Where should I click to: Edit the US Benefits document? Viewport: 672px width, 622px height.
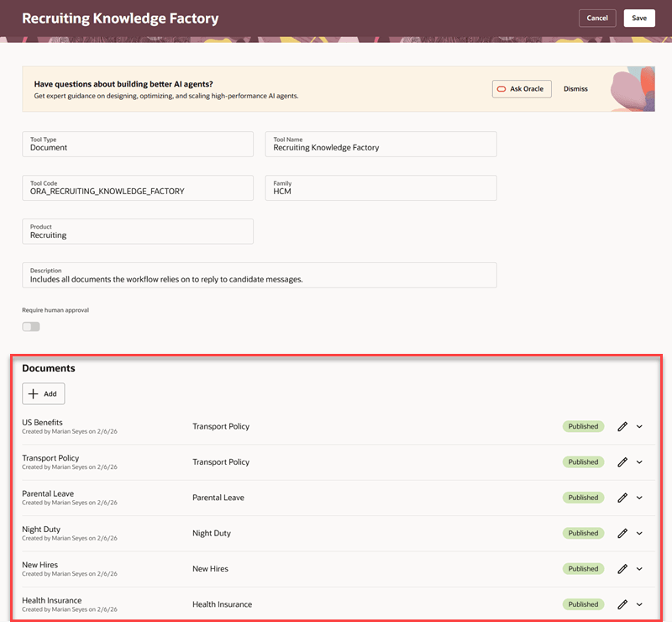point(622,426)
